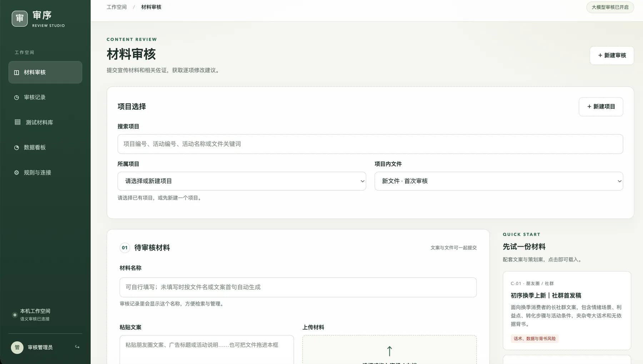Image resolution: width=643 pixels, height=364 pixels.
Task: Click the 审核管理员 user name
Action: click(40, 347)
